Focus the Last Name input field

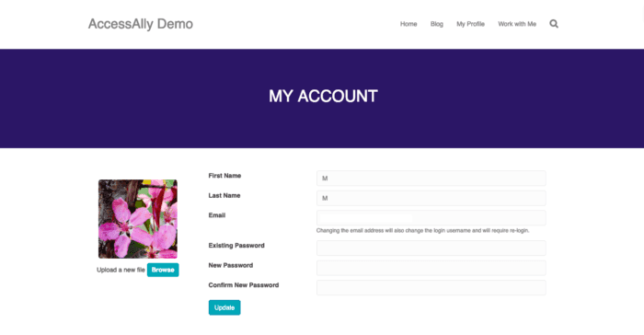coord(431,198)
